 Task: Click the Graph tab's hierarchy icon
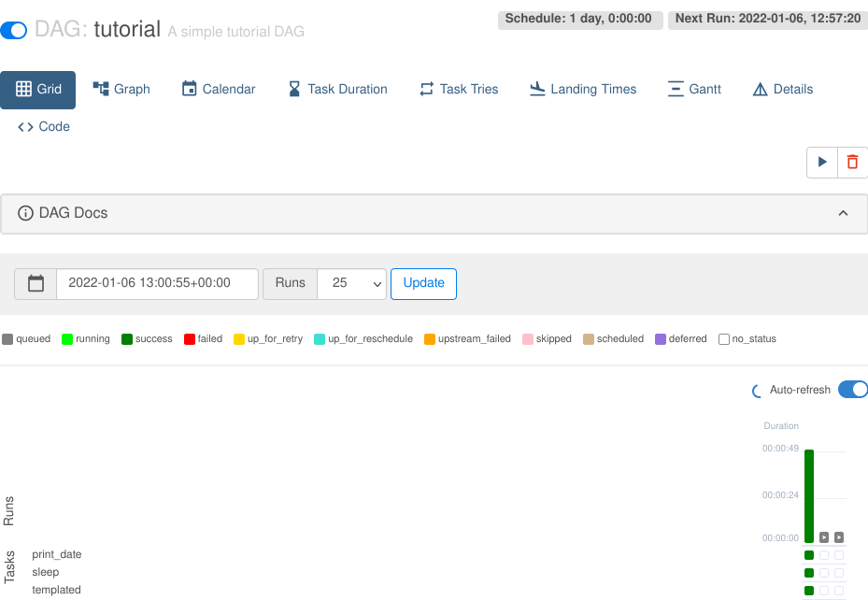pos(101,89)
